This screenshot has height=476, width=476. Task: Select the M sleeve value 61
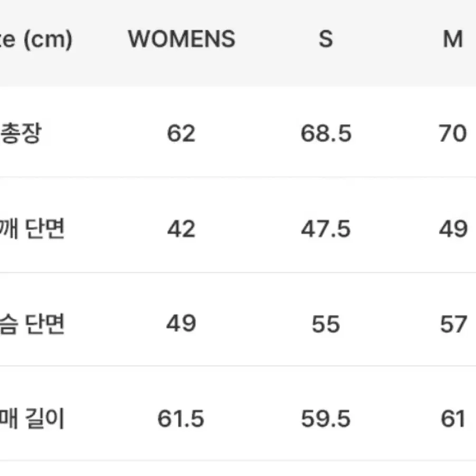[x=453, y=418]
